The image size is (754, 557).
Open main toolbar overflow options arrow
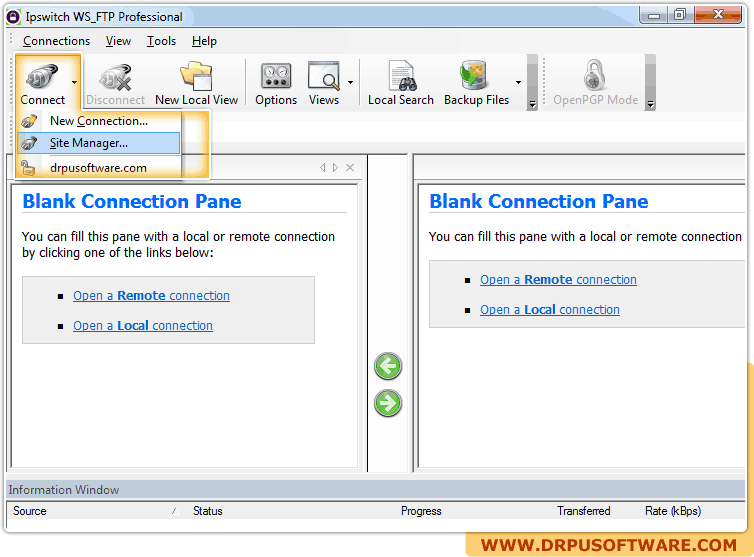[532, 104]
